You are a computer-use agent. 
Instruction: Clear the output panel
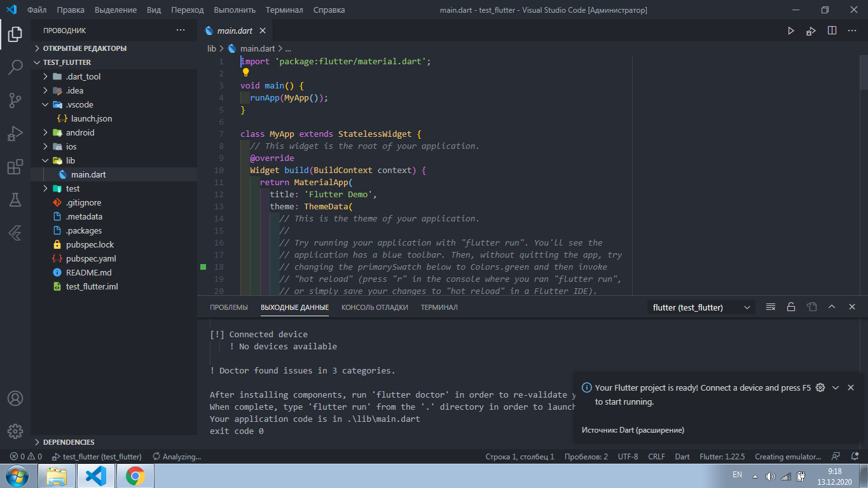771,307
